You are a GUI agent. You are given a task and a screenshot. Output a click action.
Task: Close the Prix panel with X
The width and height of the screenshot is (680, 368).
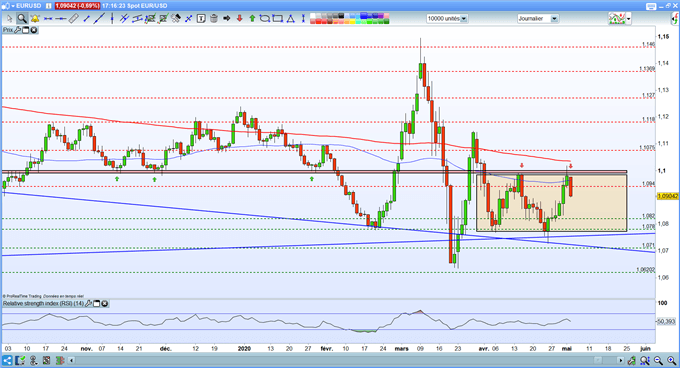tap(34, 30)
